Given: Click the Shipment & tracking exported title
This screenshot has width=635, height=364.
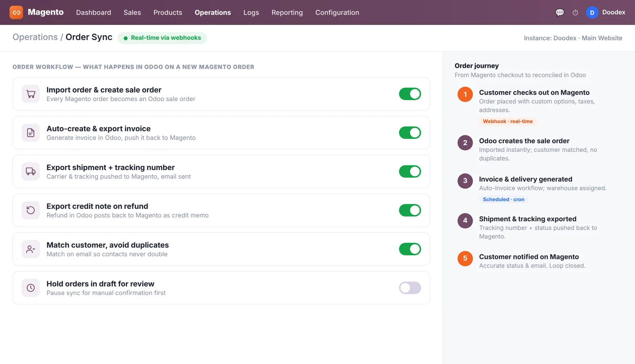Looking at the screenshot, I should coord(527,219).
